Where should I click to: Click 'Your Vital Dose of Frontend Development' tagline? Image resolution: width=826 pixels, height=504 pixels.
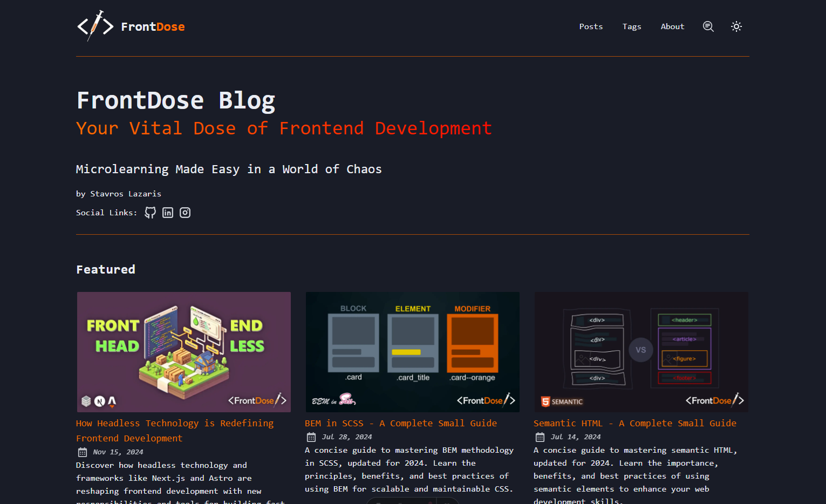coord(284,128)
